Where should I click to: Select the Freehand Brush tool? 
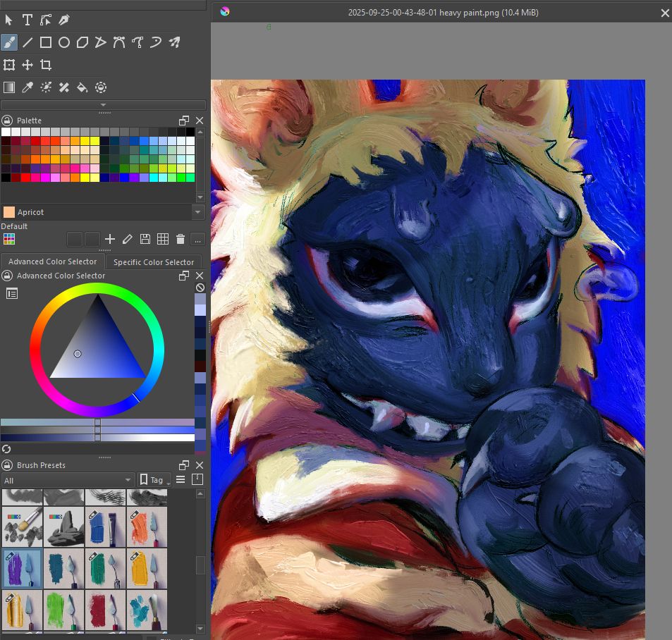[9, 42]
